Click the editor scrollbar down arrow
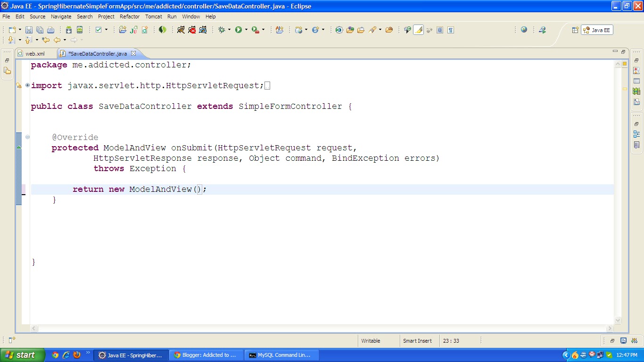Viewport: 644px width, 362px height. (618, 320)
